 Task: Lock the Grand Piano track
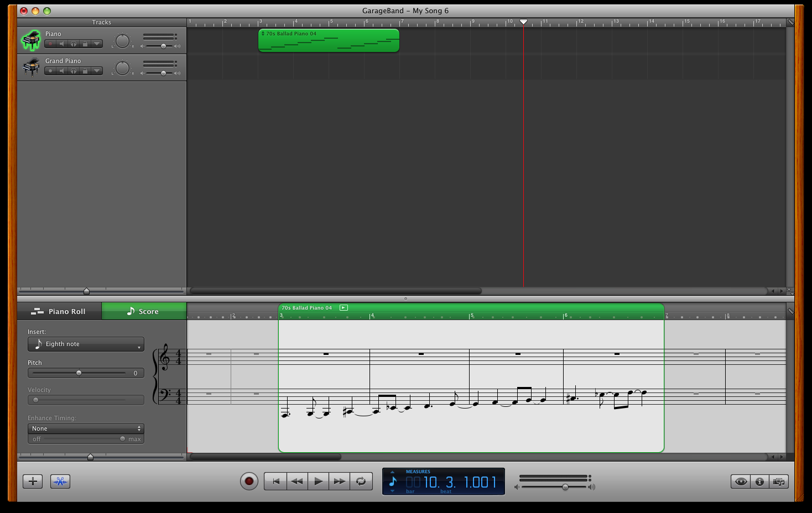pos(85,71)
